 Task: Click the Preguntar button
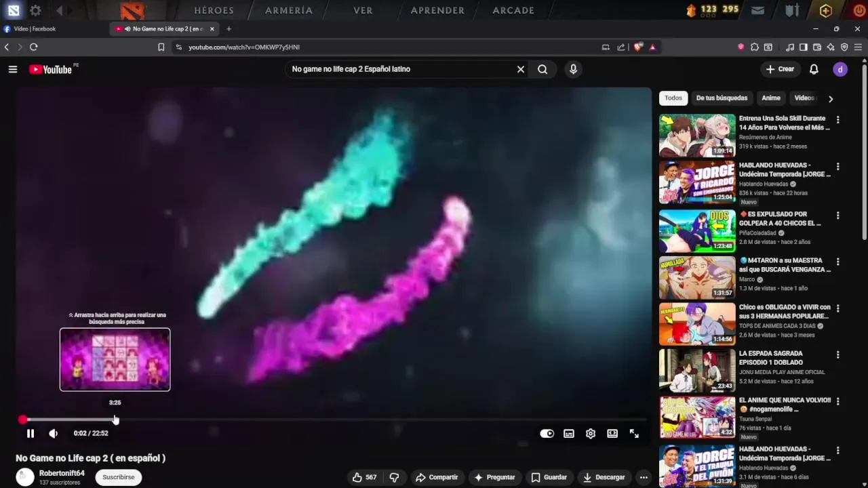[x=494, y=477]
